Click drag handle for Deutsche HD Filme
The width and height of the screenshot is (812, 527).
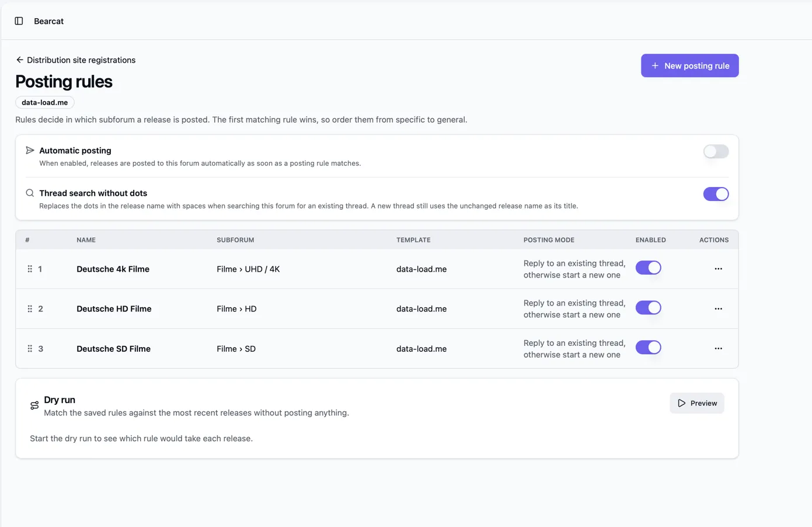coord(30,308)
